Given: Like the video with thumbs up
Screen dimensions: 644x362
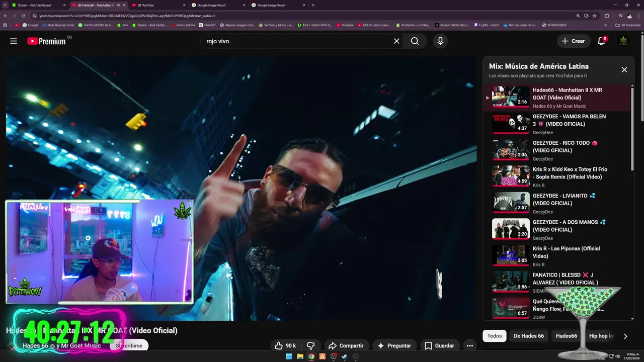Looking at the screenshot, I should [x=285, y=345].
